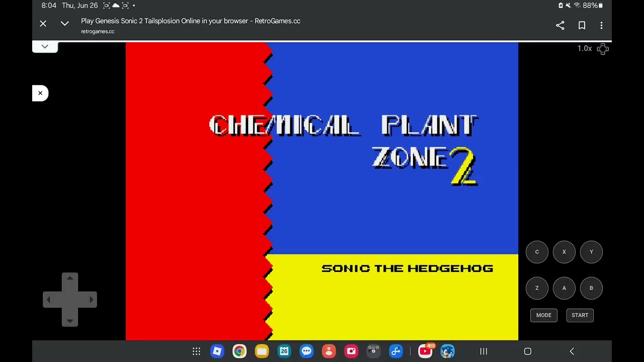Tap the B gamepad button
Image resolution: width=644 pixels, height=362 pixels.
pyautogui.click(x=591, y=288)
